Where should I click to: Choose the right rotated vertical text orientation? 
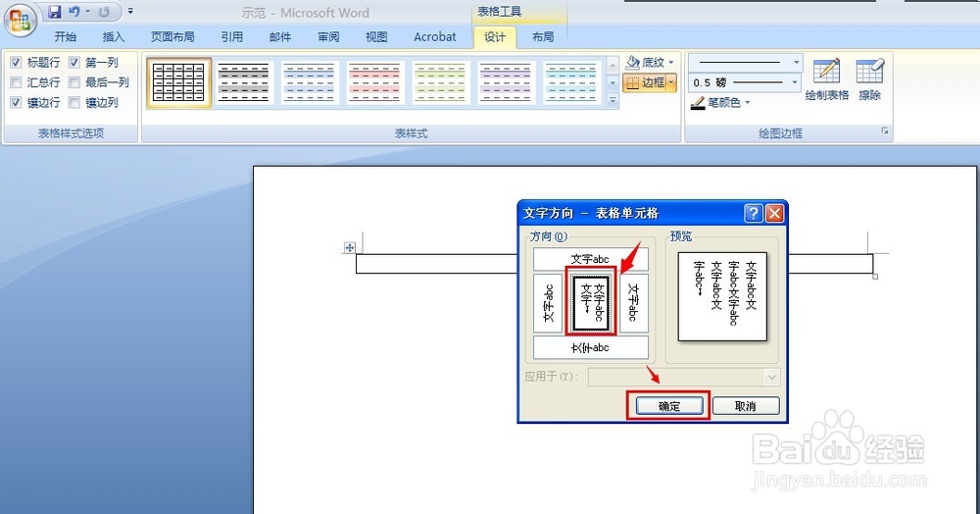tap(634, 303)
